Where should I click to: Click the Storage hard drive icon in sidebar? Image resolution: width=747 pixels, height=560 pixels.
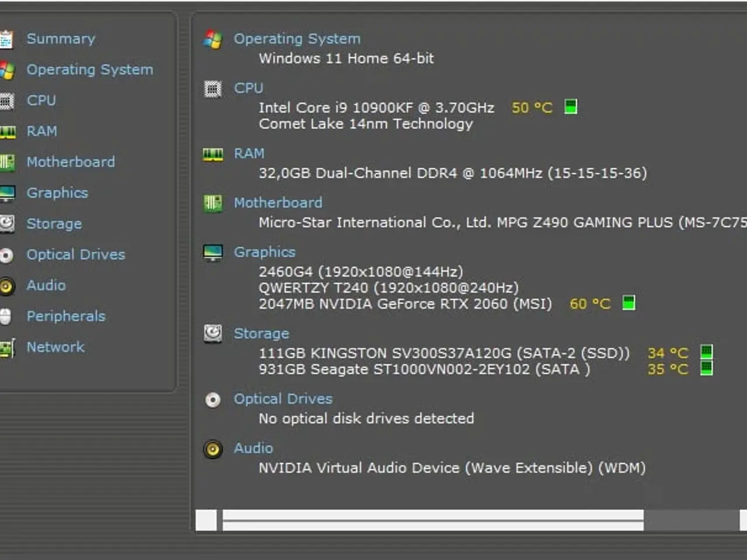pos(7,223)
